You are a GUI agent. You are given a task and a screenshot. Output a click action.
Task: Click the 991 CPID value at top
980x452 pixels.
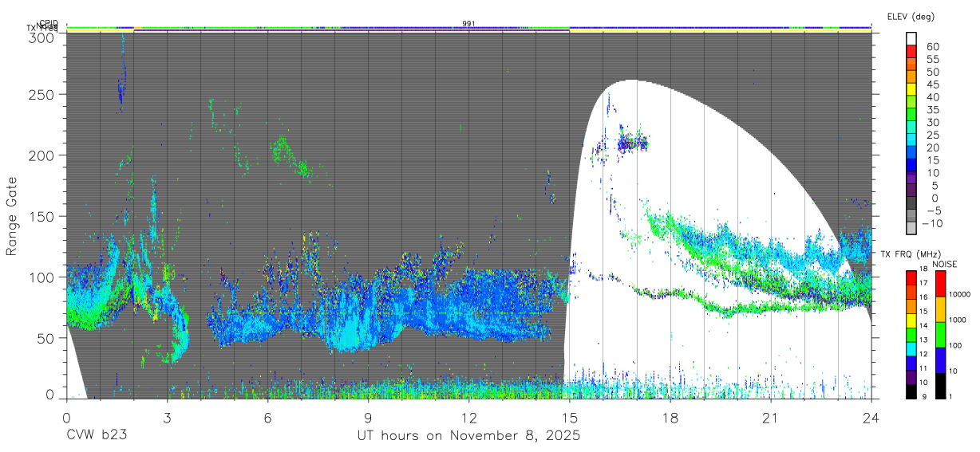click(x=468, y=24)
